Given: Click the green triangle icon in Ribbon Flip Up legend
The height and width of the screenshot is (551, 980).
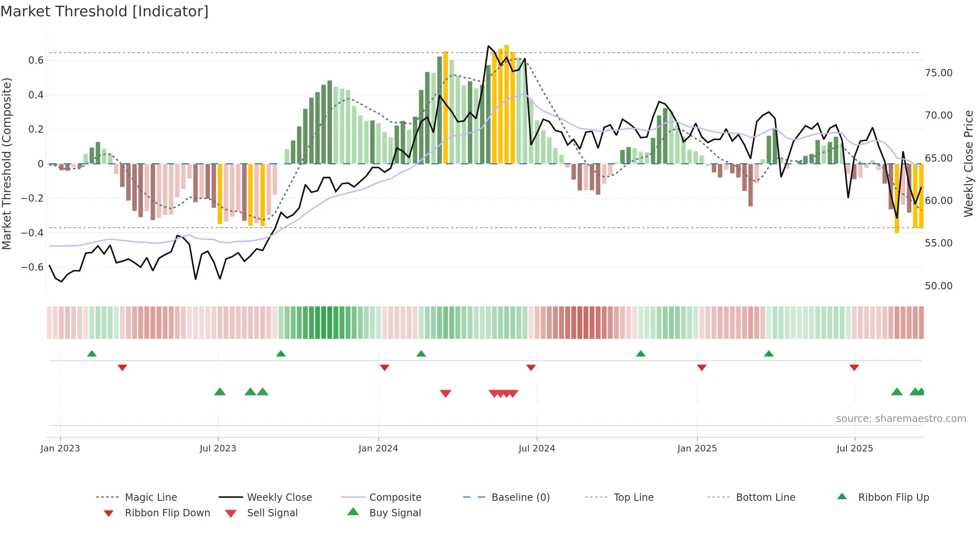Looking at the screenshot, I should coord(842,496).
